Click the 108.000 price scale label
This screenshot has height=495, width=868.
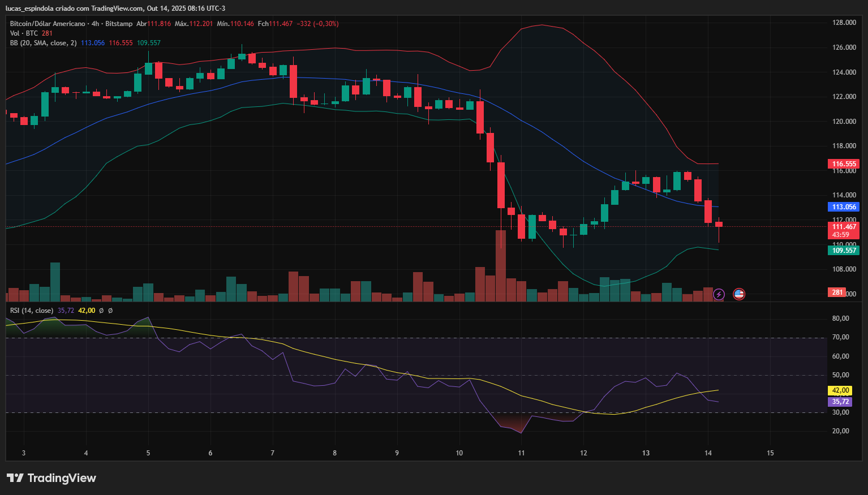[x=844, y=269]
